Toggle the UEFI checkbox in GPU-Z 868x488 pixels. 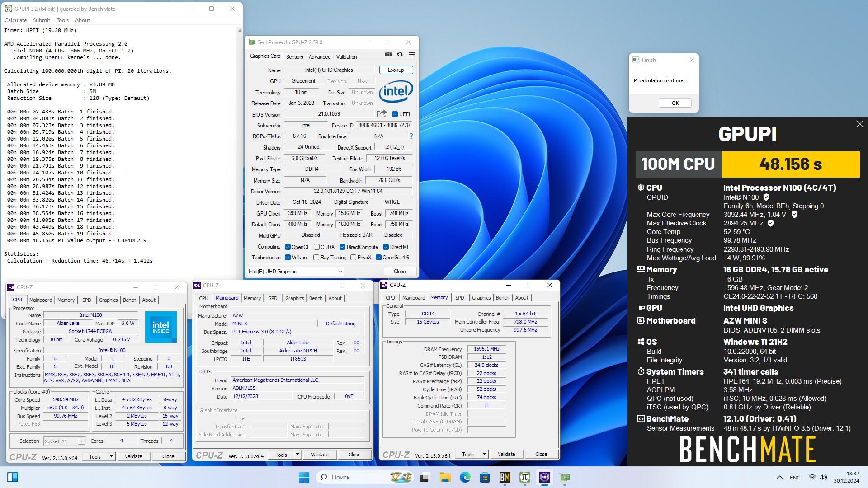pos(395,114)
